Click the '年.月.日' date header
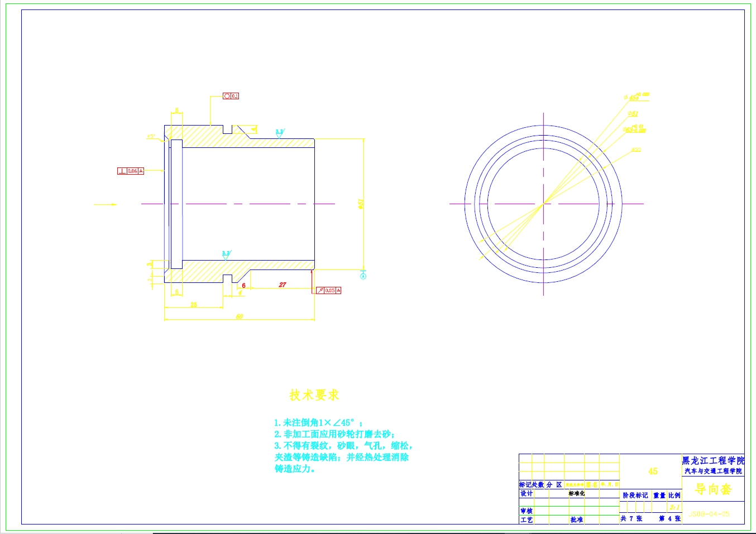Screen dimensions: 756x534 [x=609, y=484]
